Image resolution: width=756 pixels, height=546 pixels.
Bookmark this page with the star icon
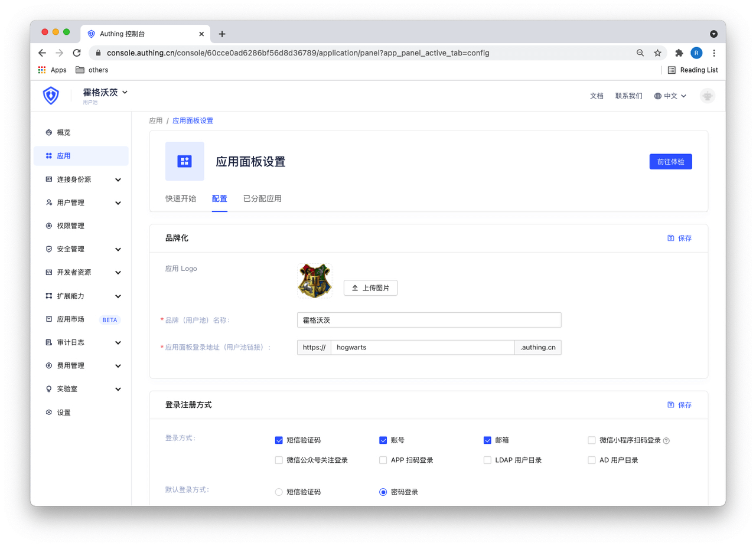coord(657,53)
